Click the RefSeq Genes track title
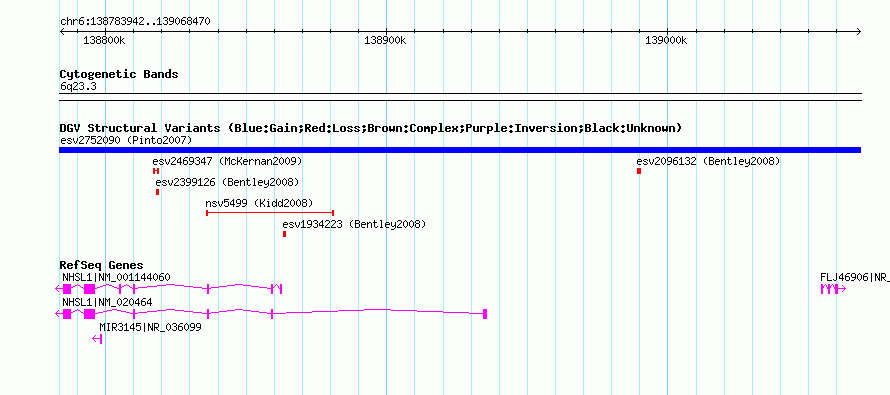890x395 pixels. point(102,265)
